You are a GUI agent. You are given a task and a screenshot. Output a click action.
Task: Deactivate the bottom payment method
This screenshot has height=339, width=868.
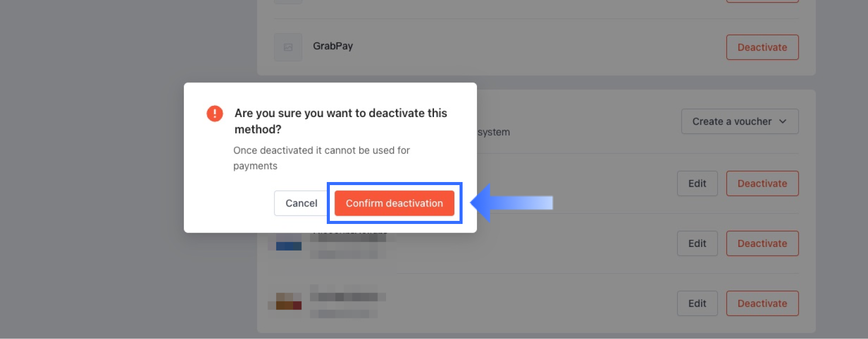[x=762, y=303]
